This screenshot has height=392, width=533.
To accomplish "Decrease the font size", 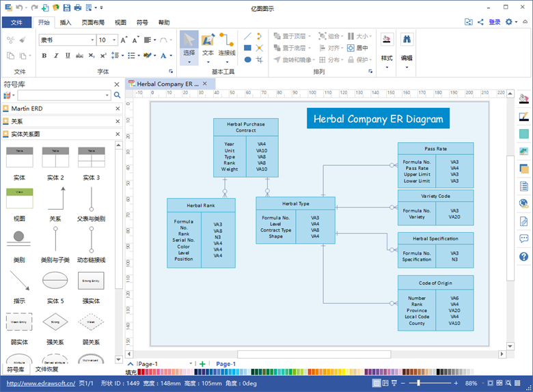I will (x=135, y=40).
